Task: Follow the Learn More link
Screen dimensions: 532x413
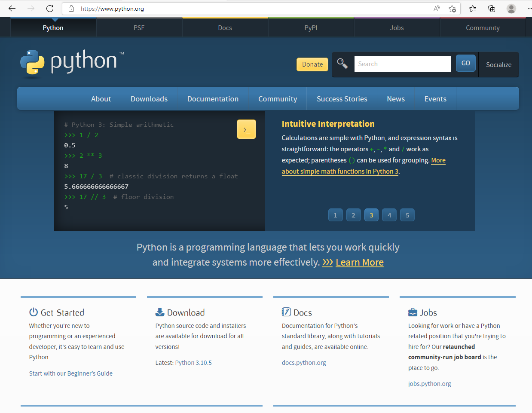Action: click(359, 263)
